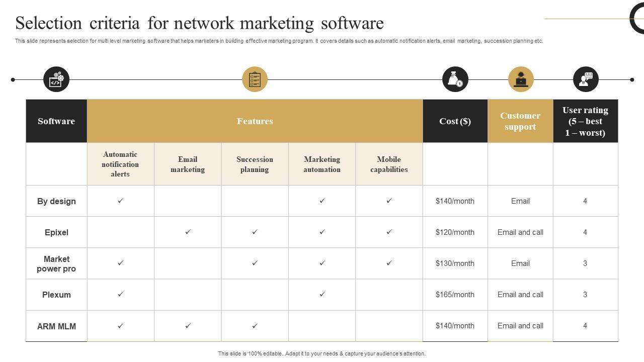Click the customer support agent icon
This screenshot has height=362, width=644.
click(x=521, y=79)
